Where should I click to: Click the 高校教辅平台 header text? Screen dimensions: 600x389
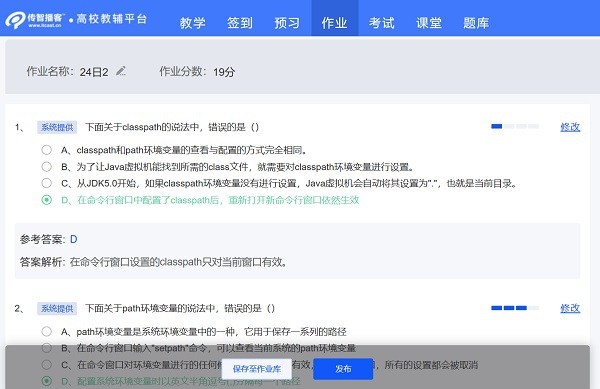point(111,19)
